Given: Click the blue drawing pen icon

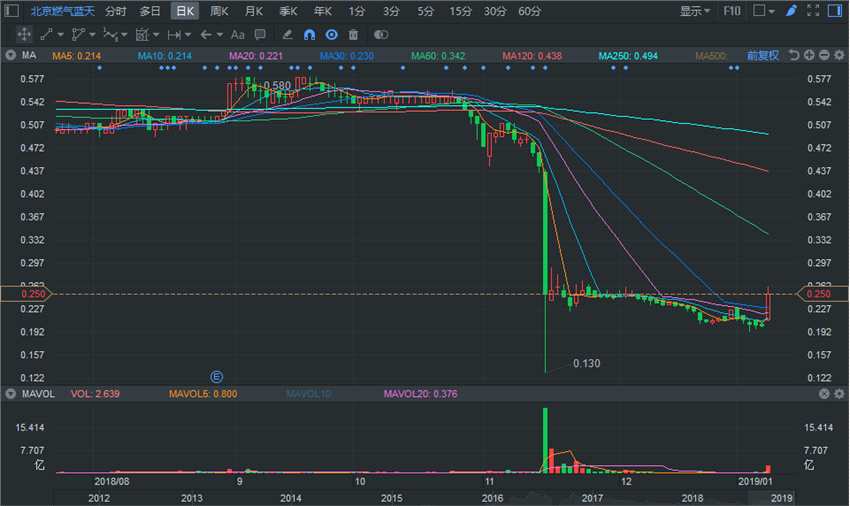Looking at the screenshot, I should (791, 11).
